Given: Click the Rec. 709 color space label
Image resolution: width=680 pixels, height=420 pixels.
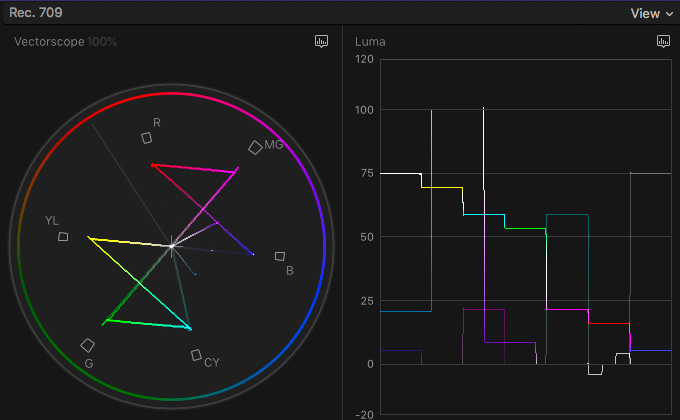Looking at the screenshot, I should (x=36, y=13).
